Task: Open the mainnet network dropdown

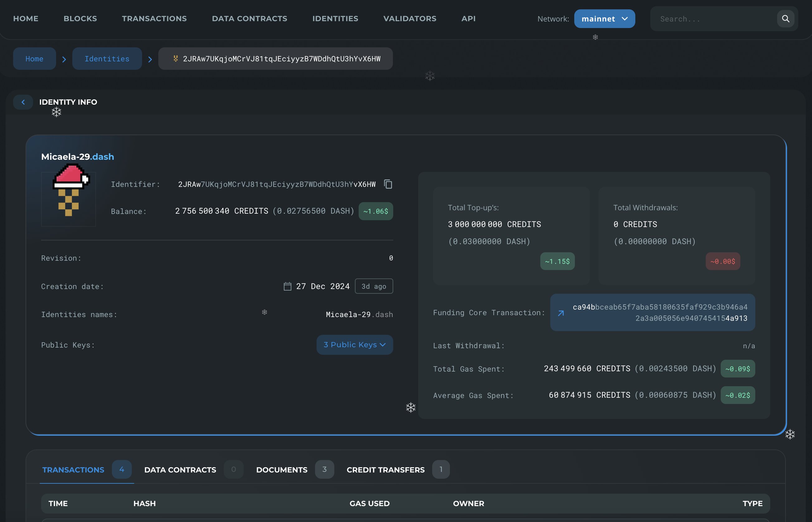Action: 604,19
